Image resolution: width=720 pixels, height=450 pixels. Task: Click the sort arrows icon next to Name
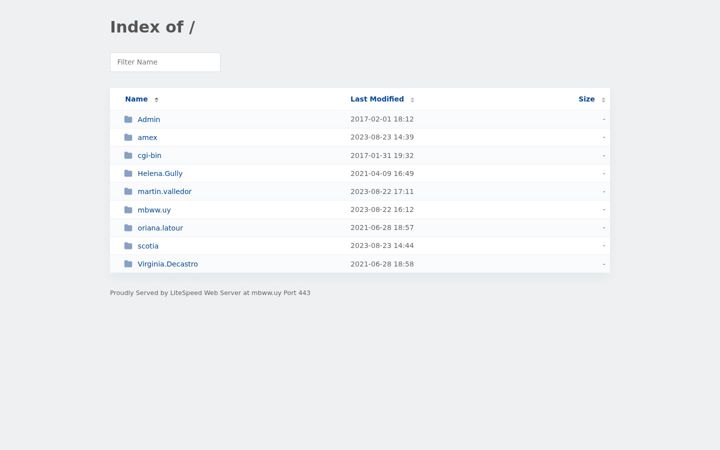point(156,100)
